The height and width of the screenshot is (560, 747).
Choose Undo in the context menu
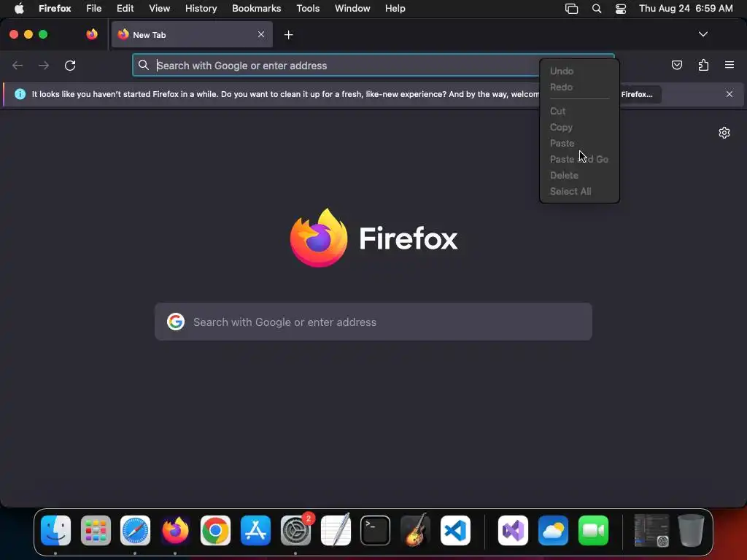click(578, 71)
